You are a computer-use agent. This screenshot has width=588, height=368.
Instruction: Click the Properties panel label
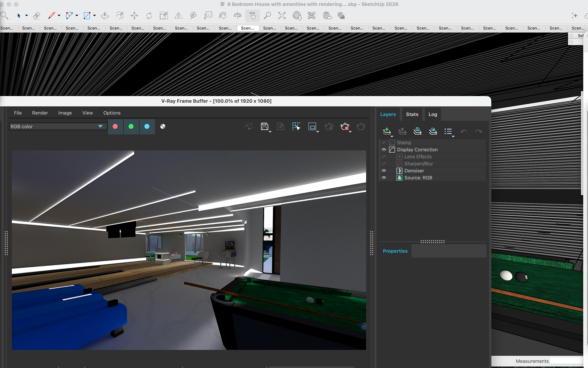[x=395, y=251]
